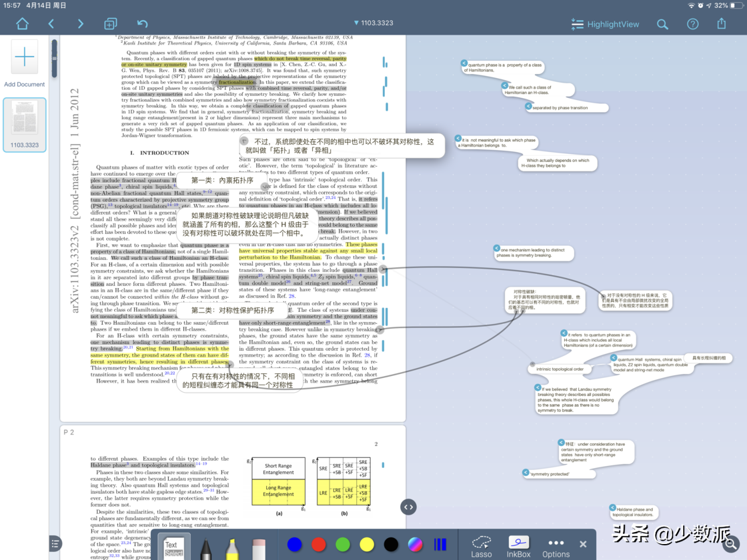Close the ink toolbar with X

pos(583,544)
